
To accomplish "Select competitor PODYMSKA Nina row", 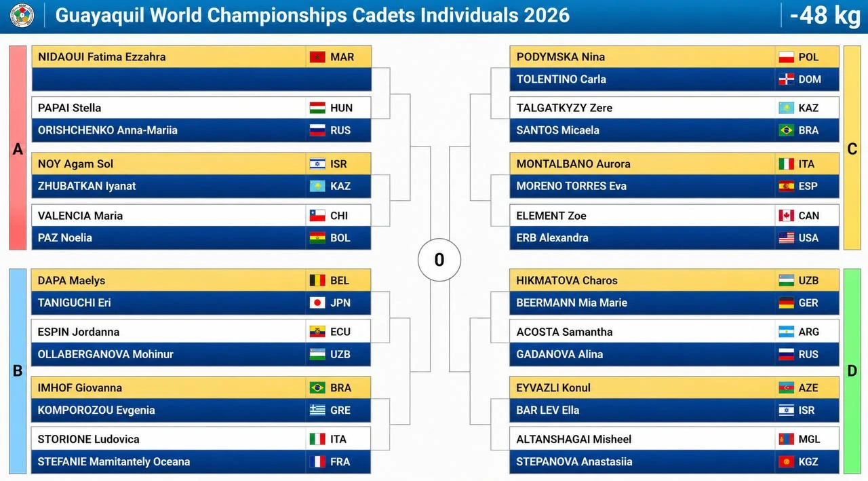I will click(674, 57).
